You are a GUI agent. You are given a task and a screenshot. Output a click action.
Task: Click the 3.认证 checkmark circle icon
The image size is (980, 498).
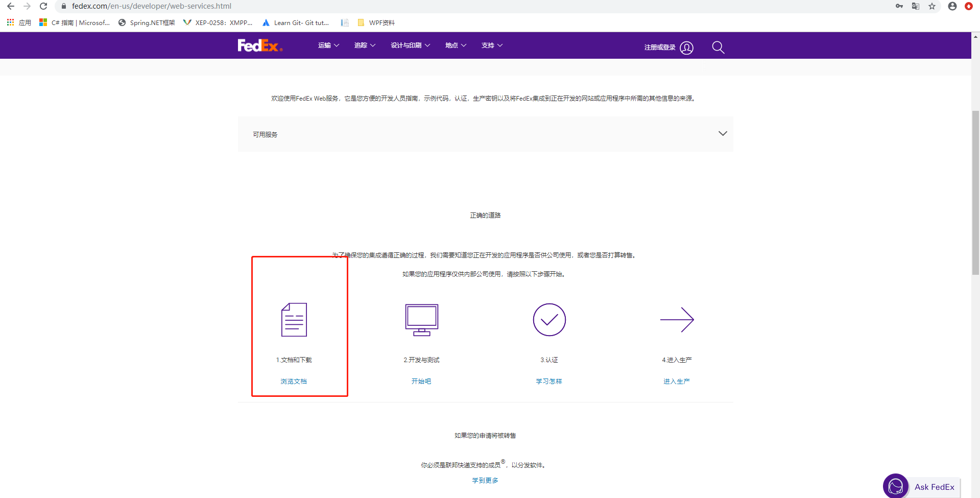point(549,319)
